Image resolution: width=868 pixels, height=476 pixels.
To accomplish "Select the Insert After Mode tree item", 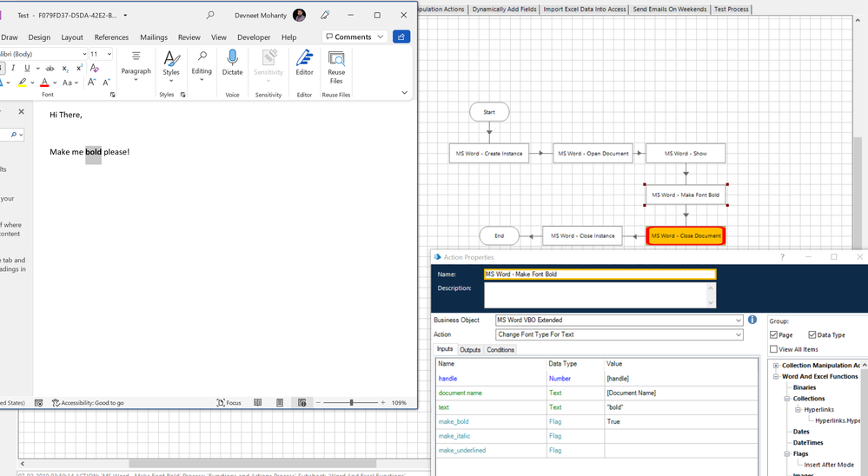I will point(829,465).
